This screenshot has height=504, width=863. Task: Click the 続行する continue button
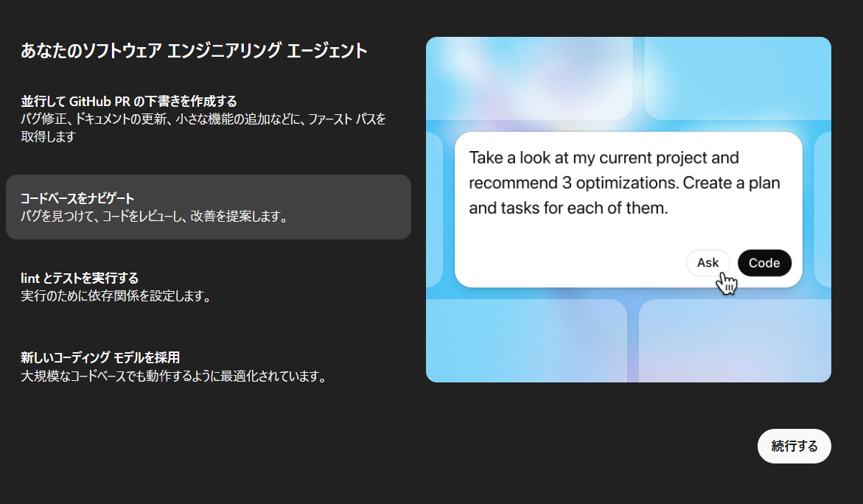coord(794,447)
